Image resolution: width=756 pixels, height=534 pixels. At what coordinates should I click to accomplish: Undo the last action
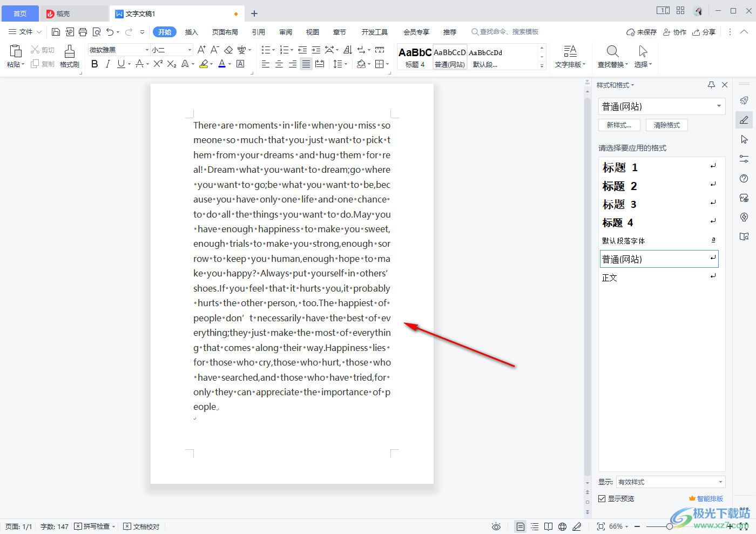(110, 32)
